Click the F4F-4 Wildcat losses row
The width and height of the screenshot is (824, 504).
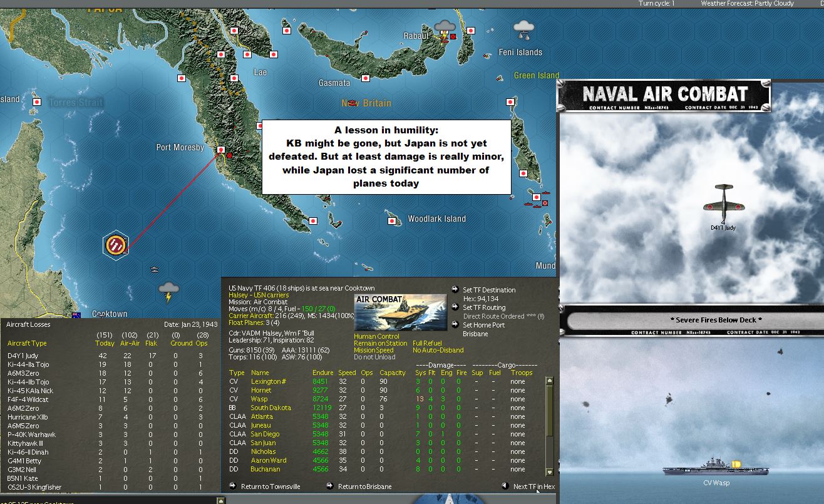(110, 399)
